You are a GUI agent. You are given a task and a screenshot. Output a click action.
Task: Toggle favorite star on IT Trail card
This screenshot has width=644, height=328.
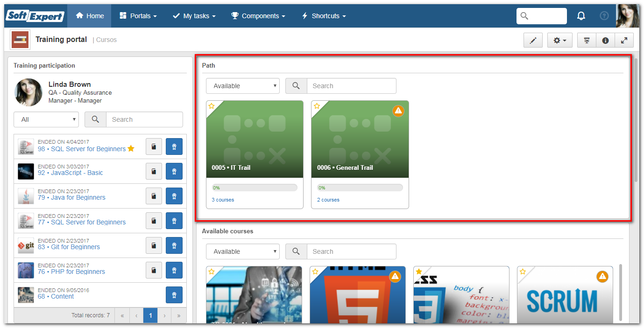[x=212, y=106]
